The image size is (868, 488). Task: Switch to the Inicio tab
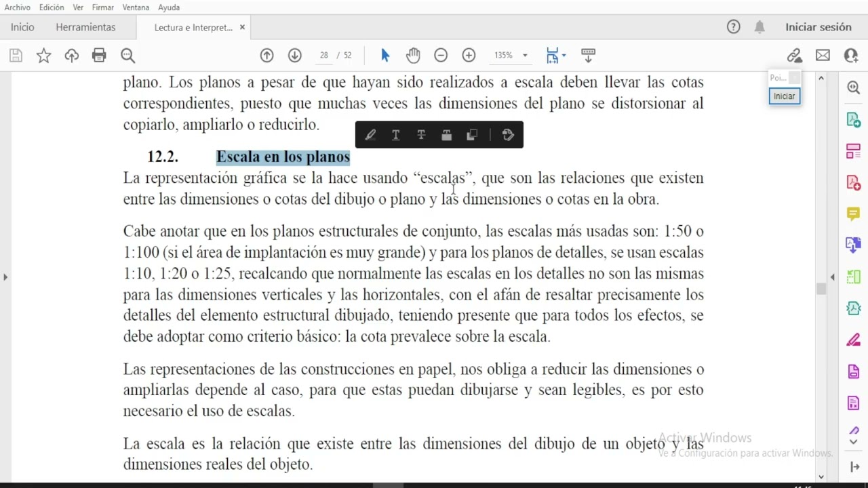pos(22,27)
